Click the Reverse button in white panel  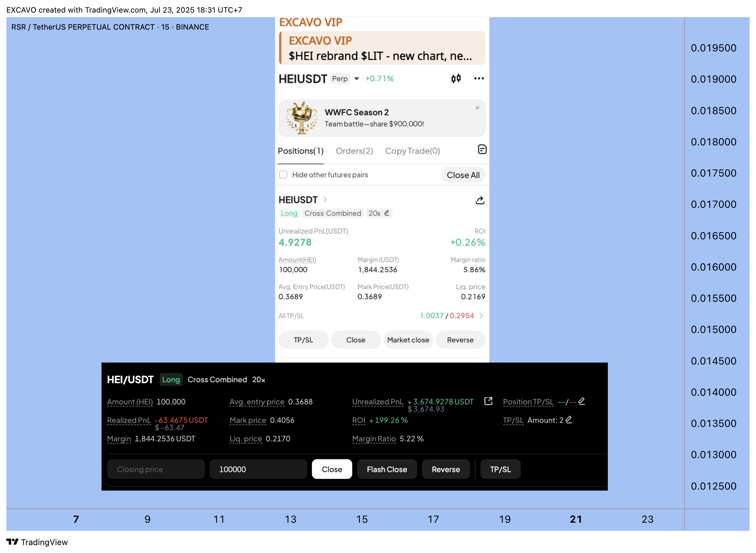[x=461, y=340]
